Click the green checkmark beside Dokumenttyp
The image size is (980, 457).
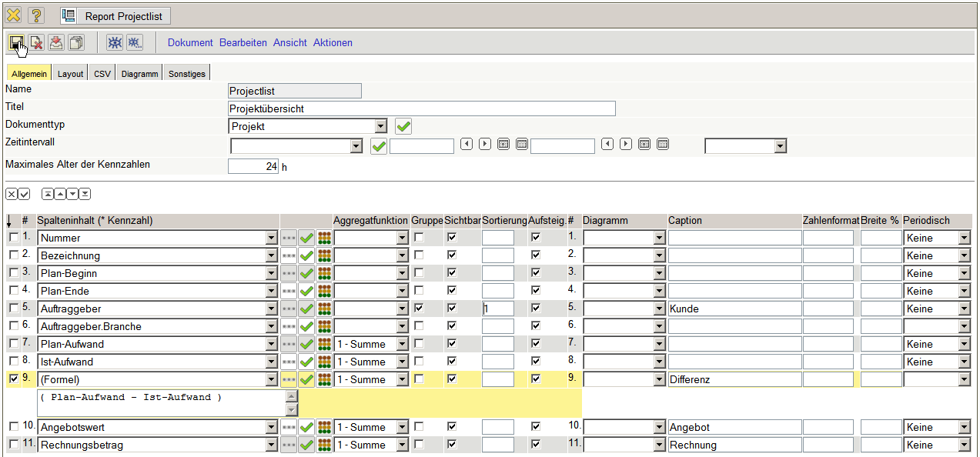click(403, 126)
